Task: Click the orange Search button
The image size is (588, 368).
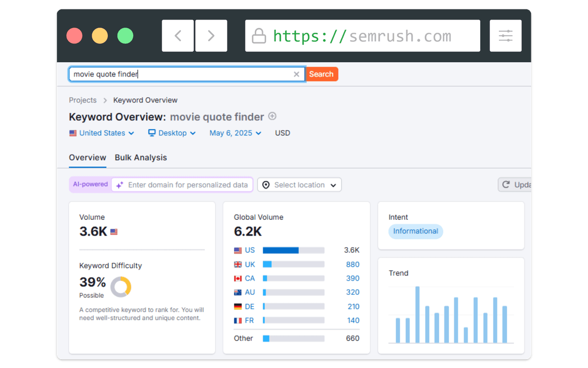Action: [322, 74]
